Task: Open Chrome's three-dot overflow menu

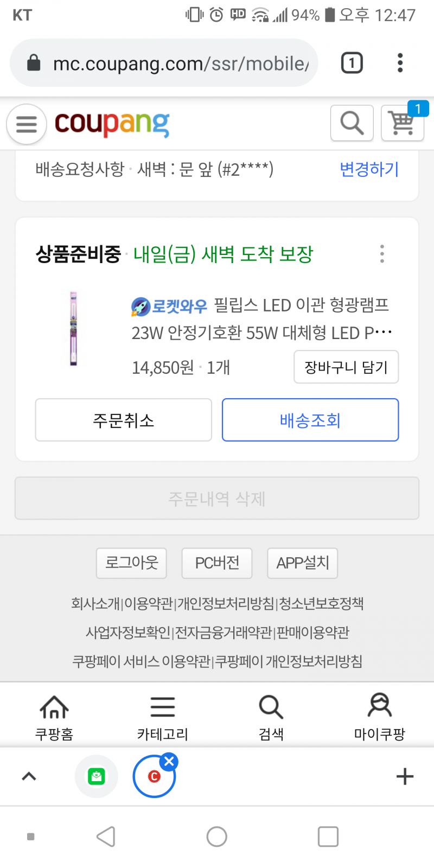Action: [x=400, y=63]
